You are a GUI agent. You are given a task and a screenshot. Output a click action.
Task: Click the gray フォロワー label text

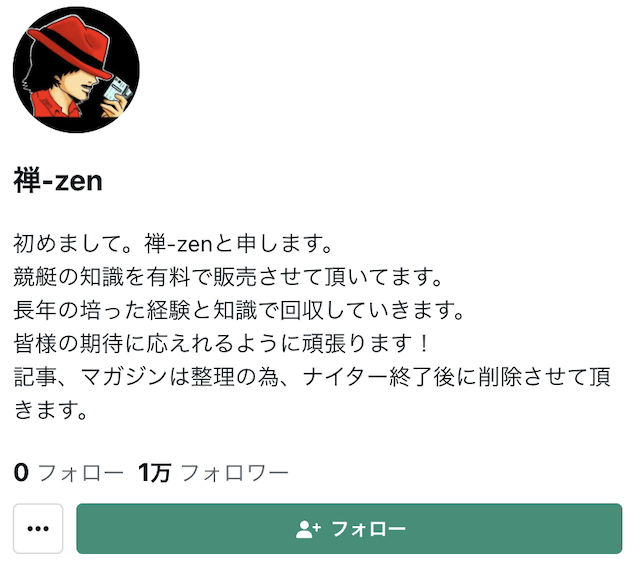234,473
